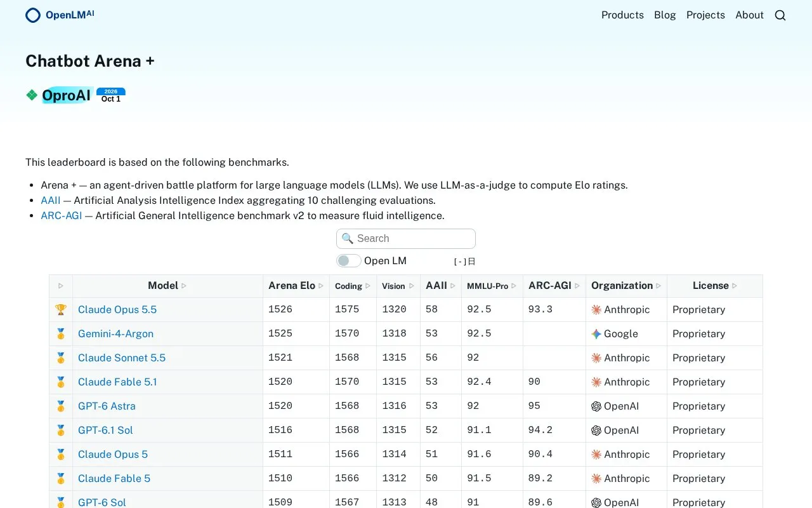Open the site search magnifier icon
The image size is (812, 508).
coord(780,15)
